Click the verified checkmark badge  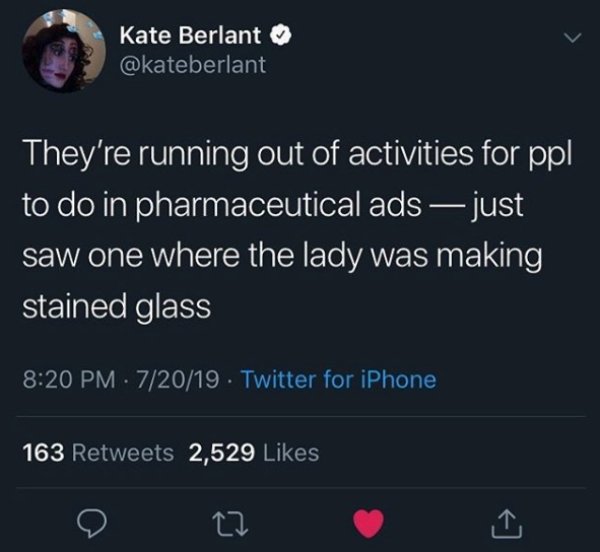(282, 36)
